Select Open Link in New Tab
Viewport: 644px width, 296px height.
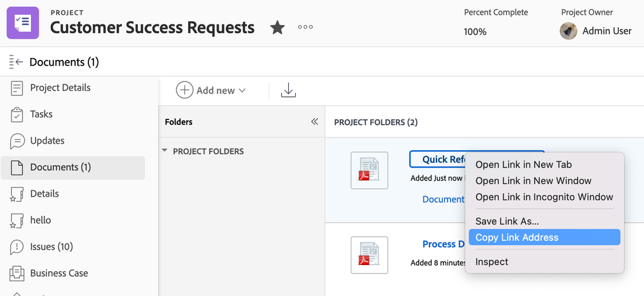tap(523, 164)
